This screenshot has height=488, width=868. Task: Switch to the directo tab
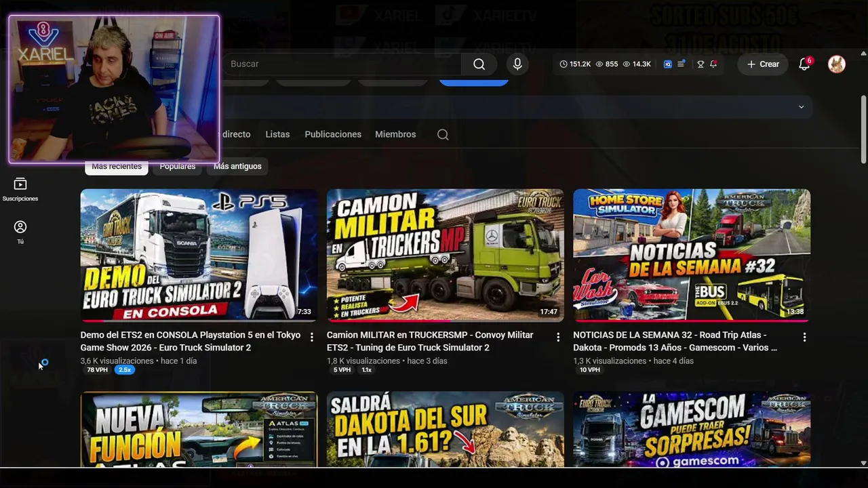point(236,134)
